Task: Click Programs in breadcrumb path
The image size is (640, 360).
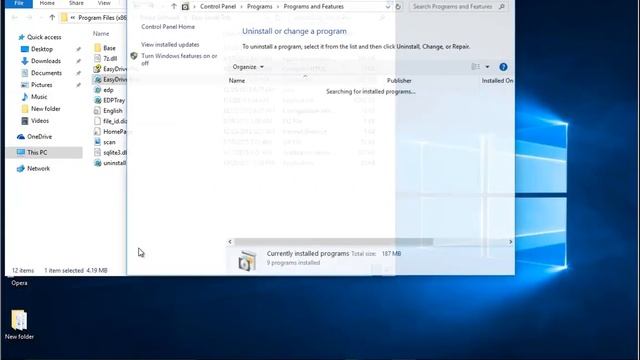Action: [260, 7]
